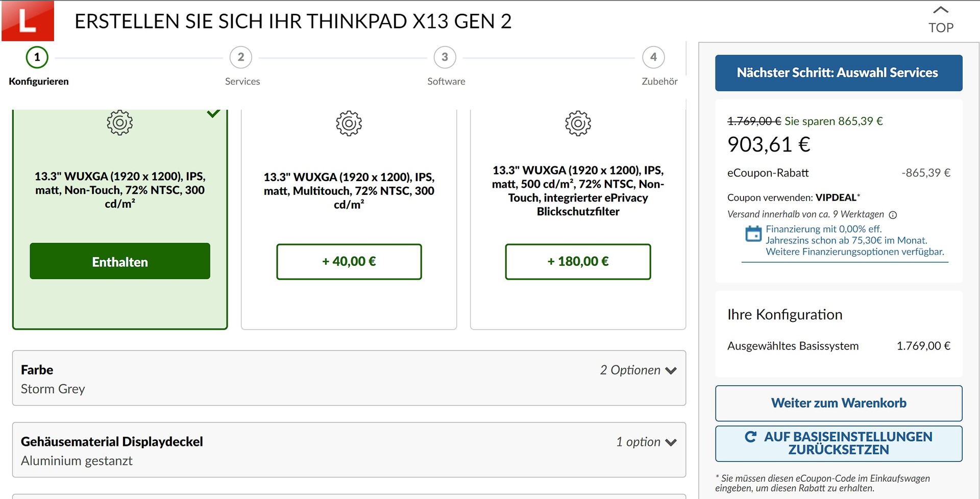Open the Finanzierung mit 0,00% eff. link
Viewport: 980px width, 499px height.
pyautogui.click(x=855, y=240)
